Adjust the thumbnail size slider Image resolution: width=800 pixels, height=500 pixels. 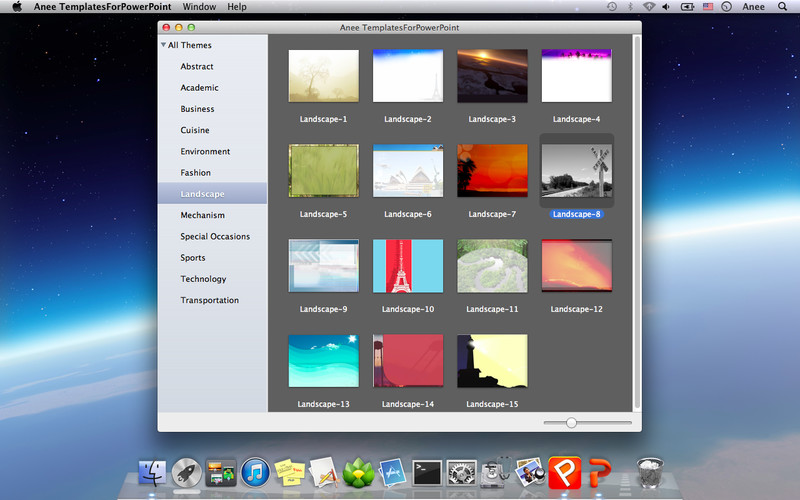tap(571, 422)
